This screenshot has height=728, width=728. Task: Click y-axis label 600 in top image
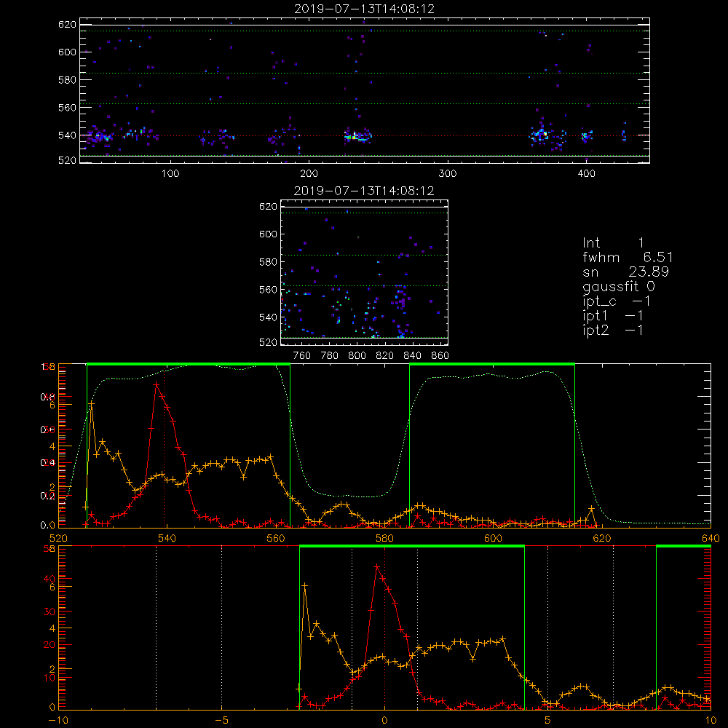(67, 52)
